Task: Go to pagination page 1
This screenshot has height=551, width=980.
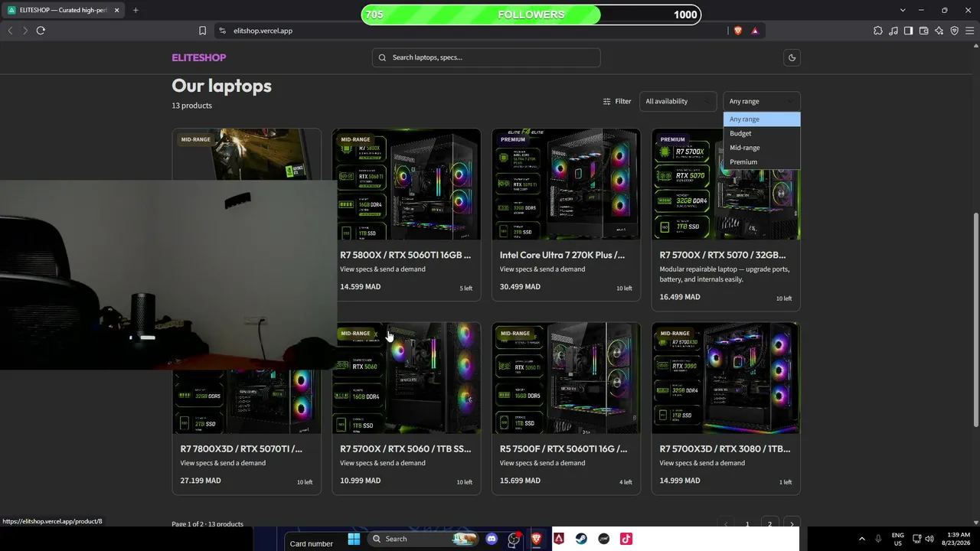Action: (x=747, y=524)
